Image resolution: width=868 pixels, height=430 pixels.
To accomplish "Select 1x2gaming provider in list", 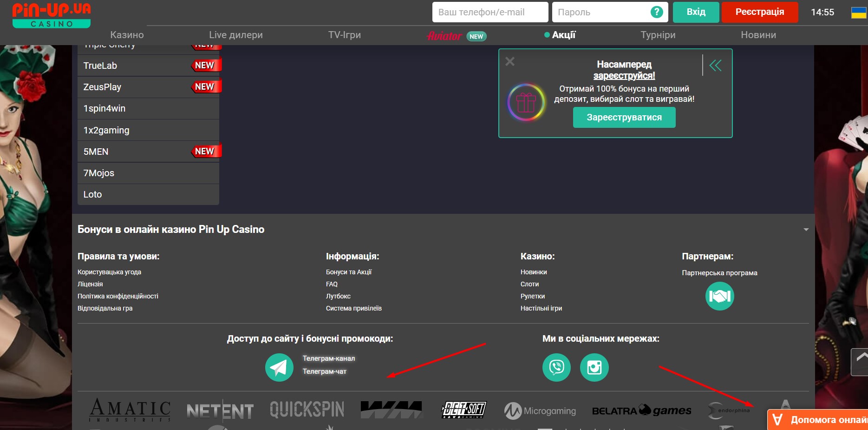I will tap(148, 130).
